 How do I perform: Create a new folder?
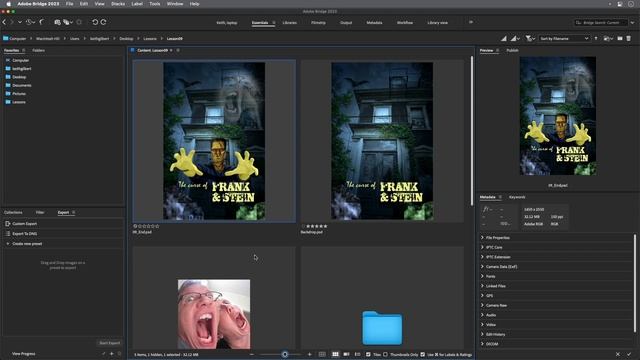tap(620, 38)
